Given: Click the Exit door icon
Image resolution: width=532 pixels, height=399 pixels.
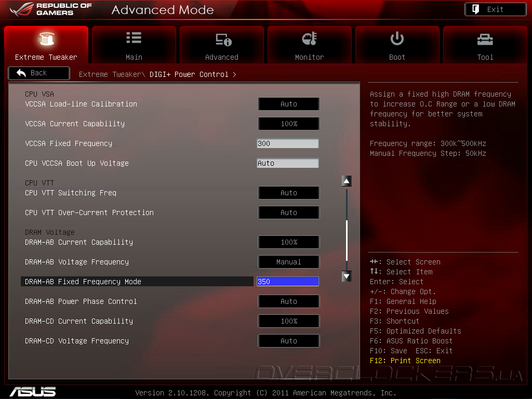Looking at the screenshot, I should 476,9.
